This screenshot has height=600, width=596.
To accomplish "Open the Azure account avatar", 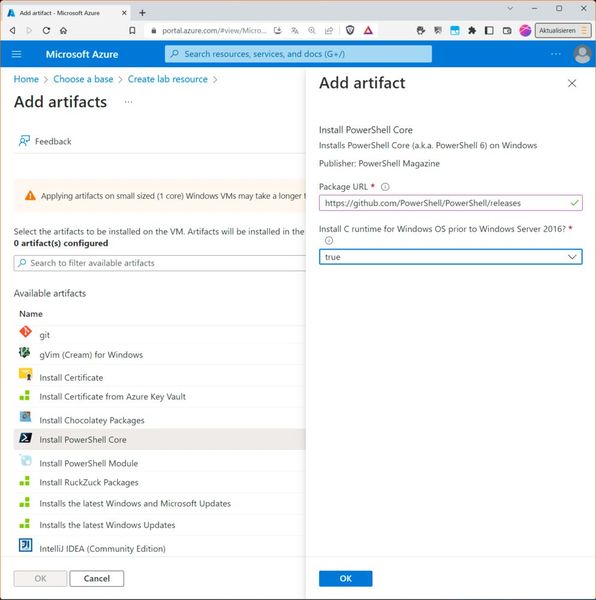I will (582, 54).
